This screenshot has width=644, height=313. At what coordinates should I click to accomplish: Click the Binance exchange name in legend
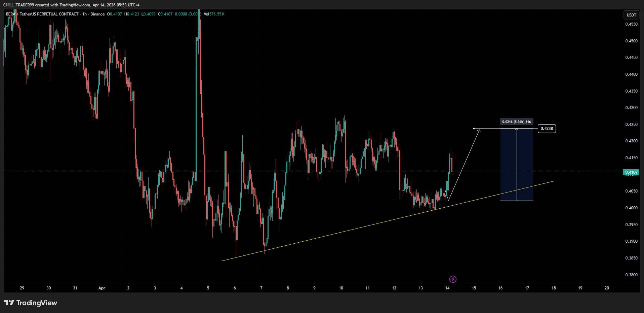tap(97, 14)
